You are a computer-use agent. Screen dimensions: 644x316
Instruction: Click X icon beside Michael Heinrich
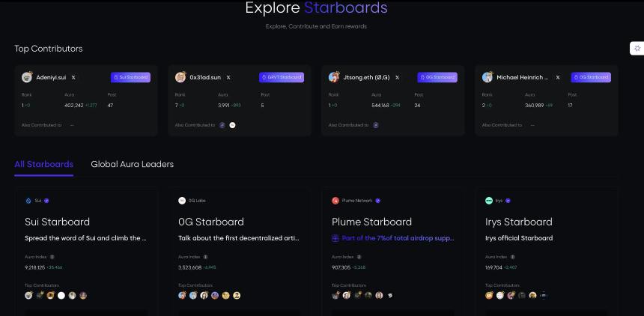coord(558,77)
